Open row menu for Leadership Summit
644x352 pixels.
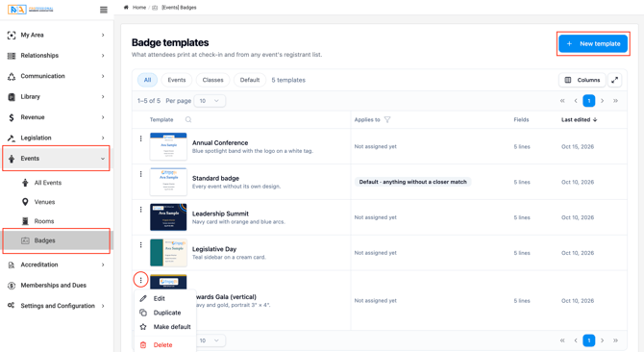point(141,210)
